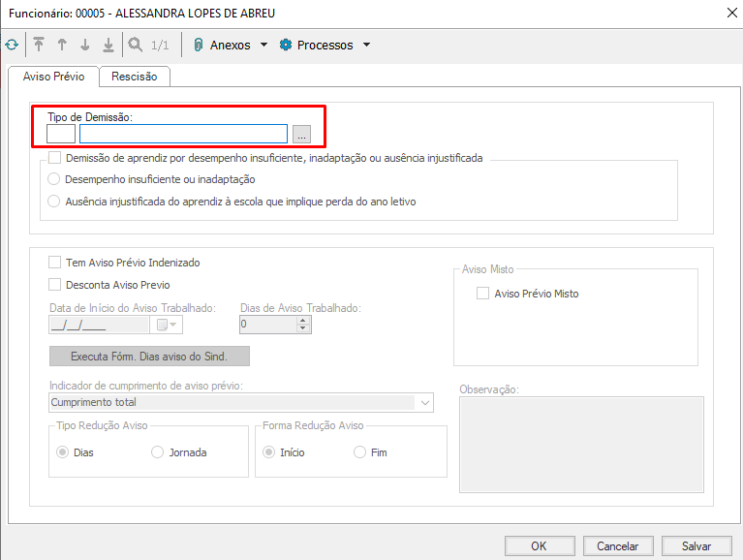Click the magnifier search icon
This screenshot has width=743, height=560.
(136, 45)
